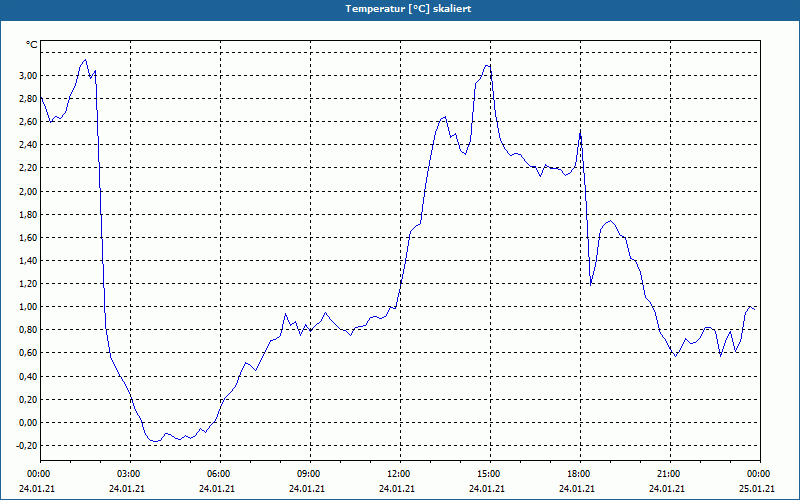This screenshot has width=800, height=500.
Task: Click the 24.01.21 date beneath 06:00
Action: pos(217,488)
